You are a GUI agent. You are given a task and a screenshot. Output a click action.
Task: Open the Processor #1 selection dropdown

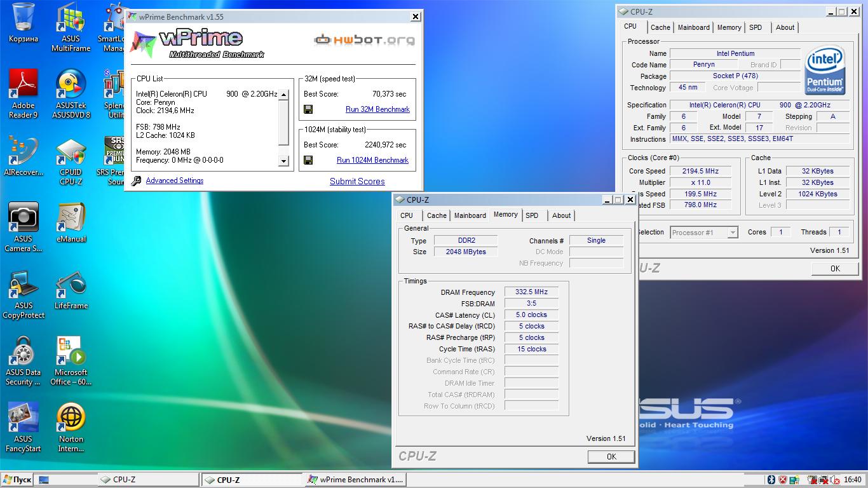point(704,233)
